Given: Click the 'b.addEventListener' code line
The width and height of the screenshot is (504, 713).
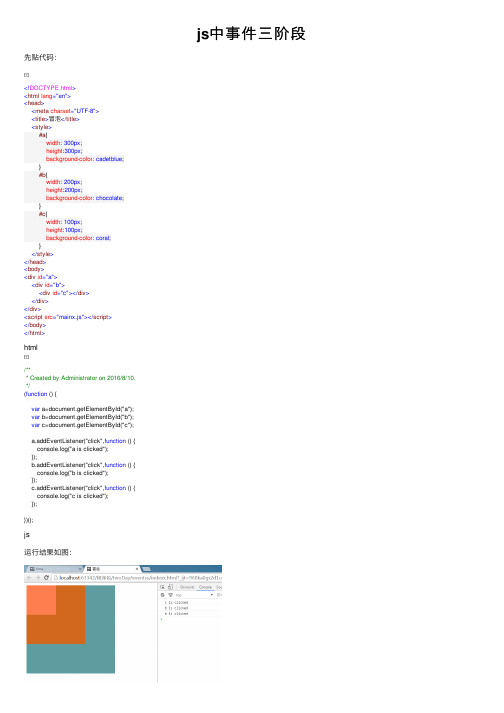Looking at the screenshot, I should [x=83, y=465].
